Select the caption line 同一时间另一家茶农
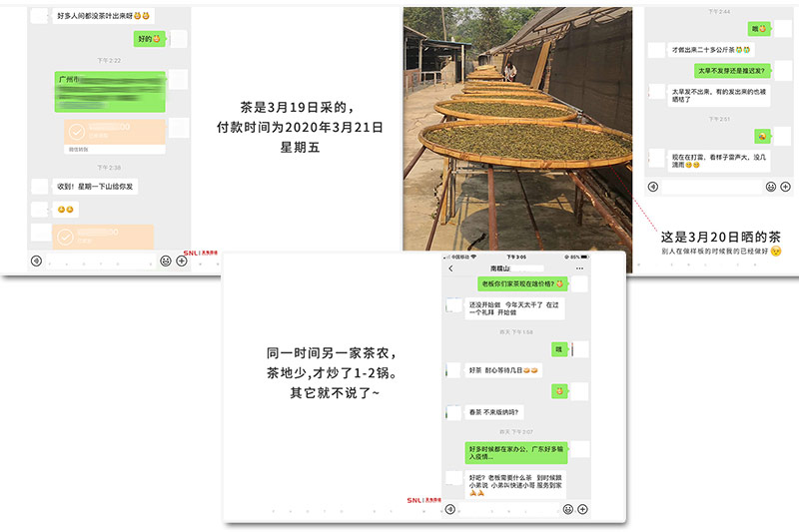799x532 pixels. [332, 352]
